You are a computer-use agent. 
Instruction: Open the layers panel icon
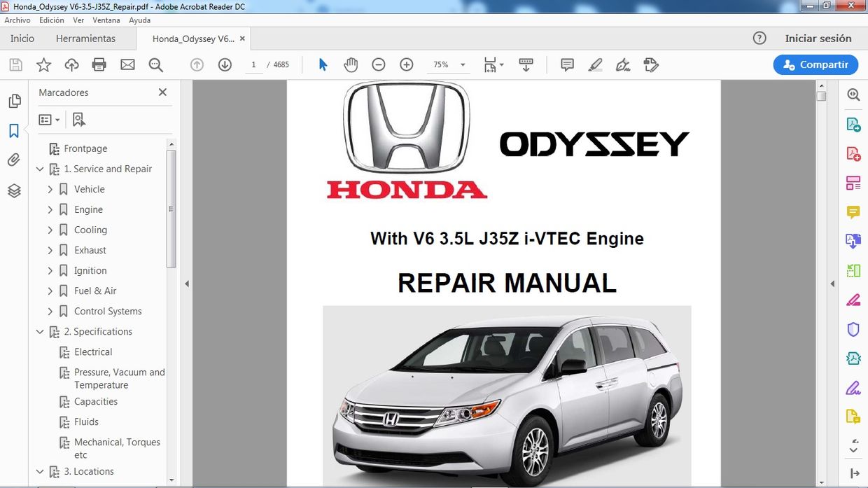14,190
